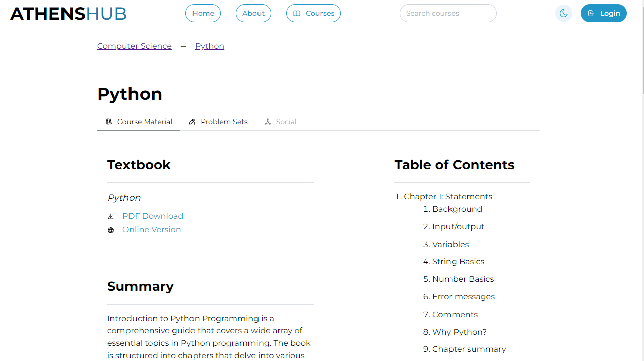Follow the Computer Science breadcrumb link

[135, 46]
